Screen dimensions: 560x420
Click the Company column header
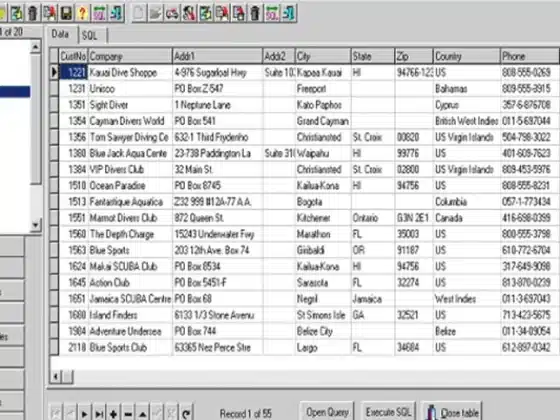coord(130,56)
